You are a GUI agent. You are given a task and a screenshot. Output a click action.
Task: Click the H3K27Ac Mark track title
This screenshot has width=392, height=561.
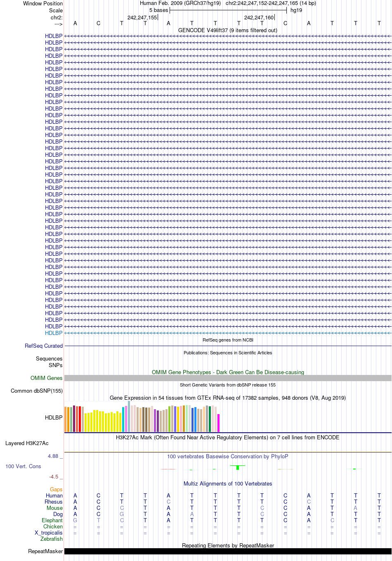coord(228,437)
